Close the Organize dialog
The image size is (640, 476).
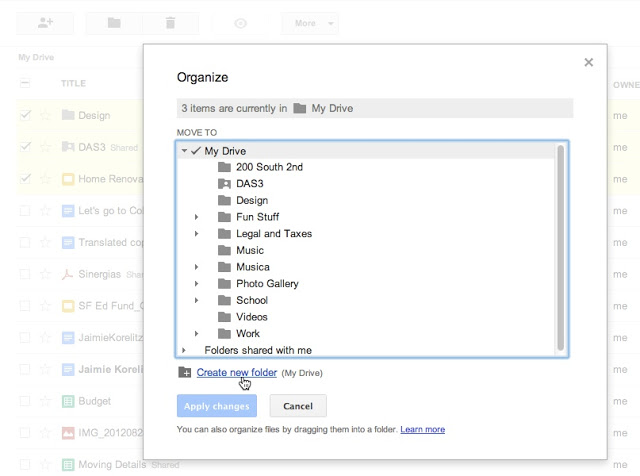tap(588, 62)
